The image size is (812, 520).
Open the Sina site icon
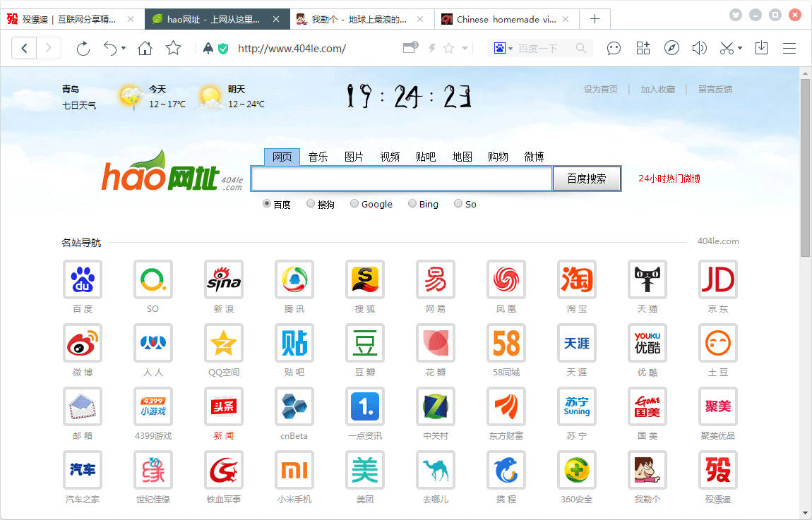(x=224, y=279)
